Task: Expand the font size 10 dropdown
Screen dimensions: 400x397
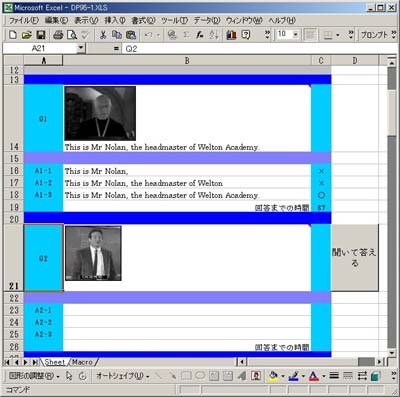Action: coord(295,34)
